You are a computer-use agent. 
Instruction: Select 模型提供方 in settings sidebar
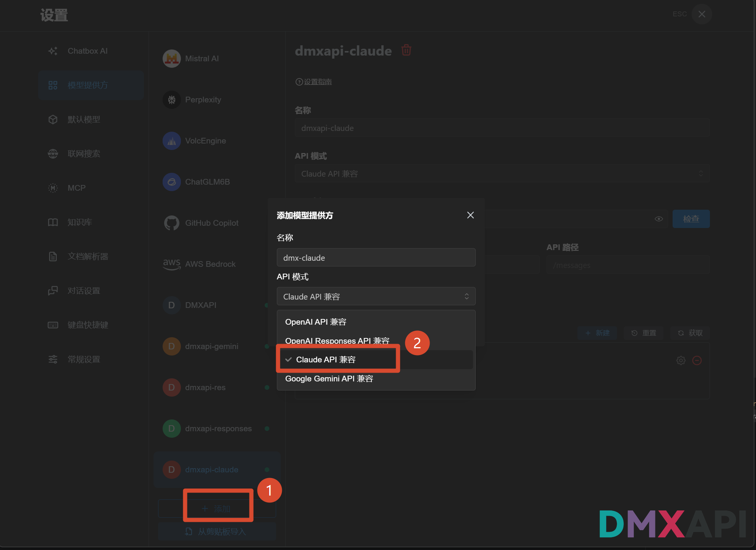pos(91,85)
